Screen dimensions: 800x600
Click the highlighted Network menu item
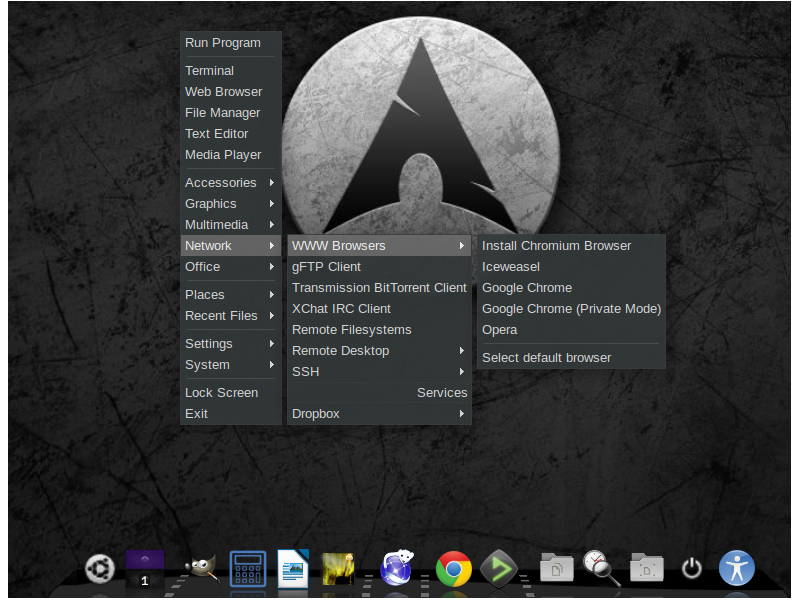tap(231, 245)
